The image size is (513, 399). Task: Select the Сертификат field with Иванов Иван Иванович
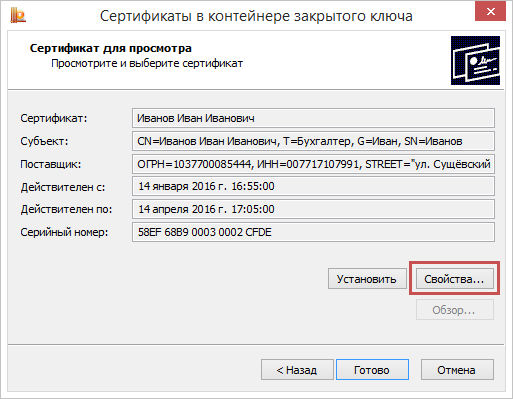(x=313, y=118)
